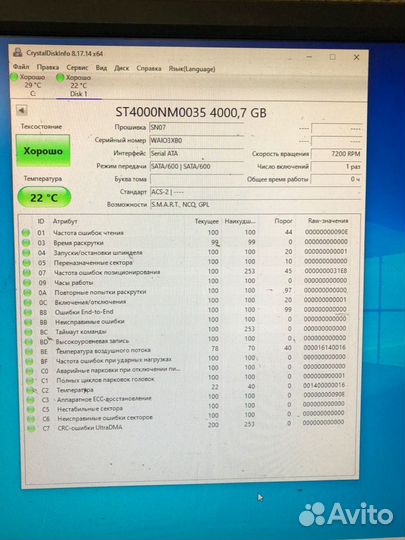Select the Переназначенные сектора attribute text
Viewport: 405px width, 540px height.
click(93, 262)
